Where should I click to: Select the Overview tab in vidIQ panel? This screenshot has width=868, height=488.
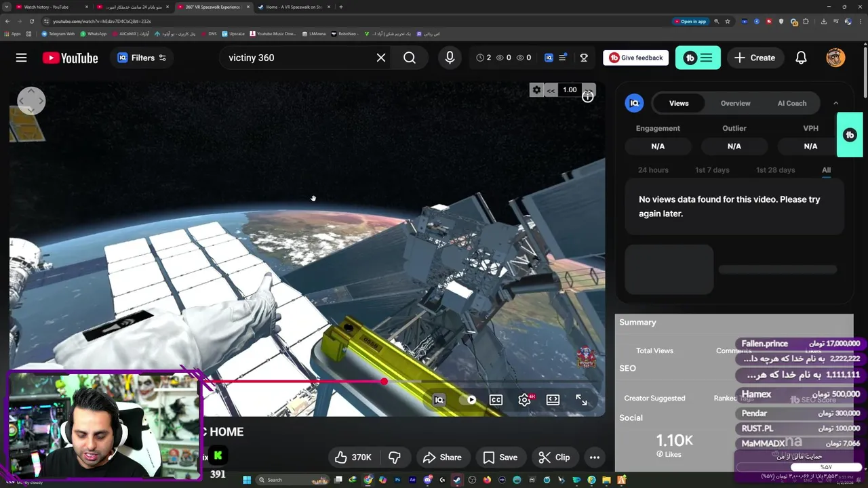click(x=735, y=103)
